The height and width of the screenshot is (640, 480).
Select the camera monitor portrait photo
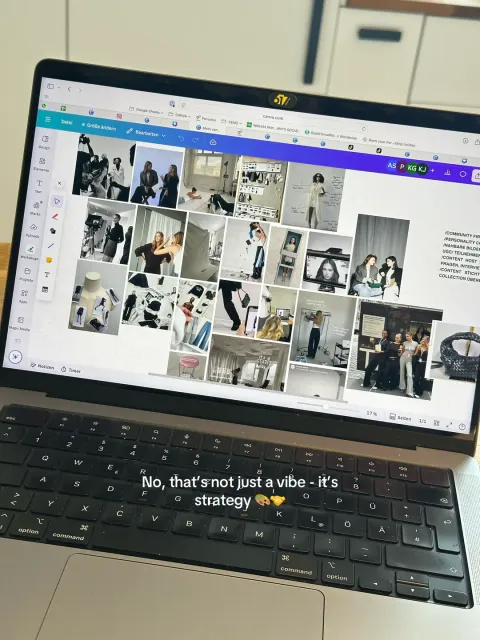tap(327, 262)
